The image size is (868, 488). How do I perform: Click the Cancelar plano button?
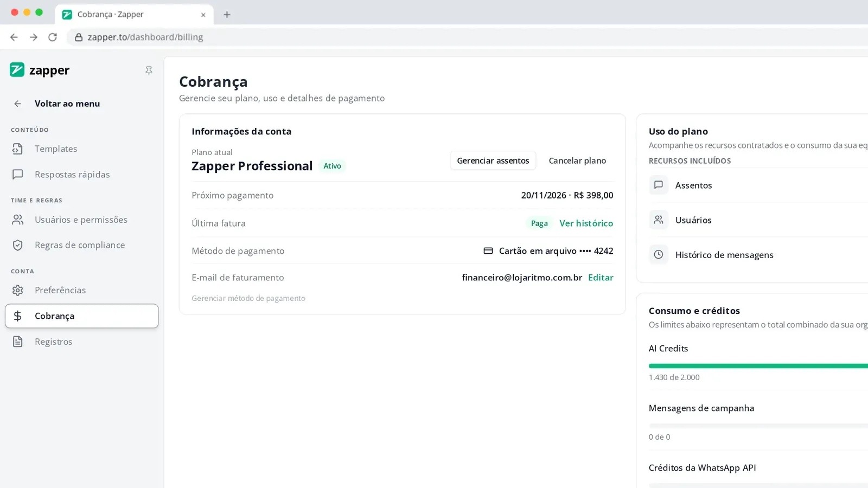[577, 160]
